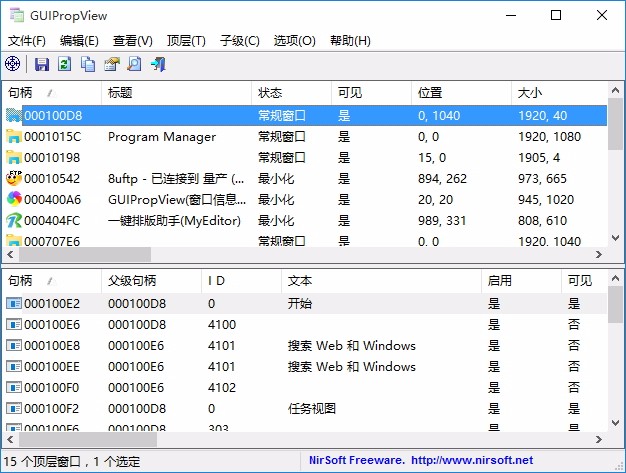Click handle 000707E6 in top list
This screenshot has width=626, height=473.
tap(52, 241)
